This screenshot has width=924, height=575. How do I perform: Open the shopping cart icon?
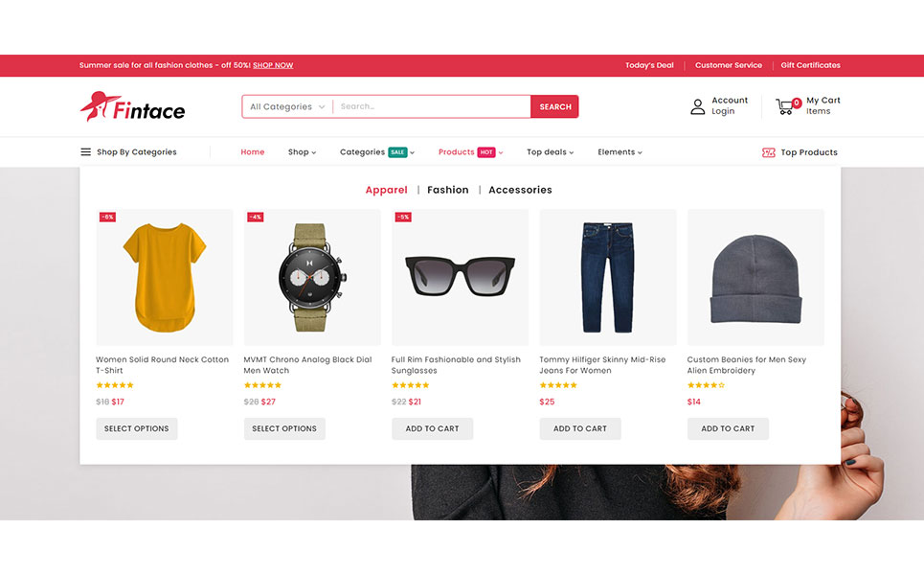[x=786, y=106]
